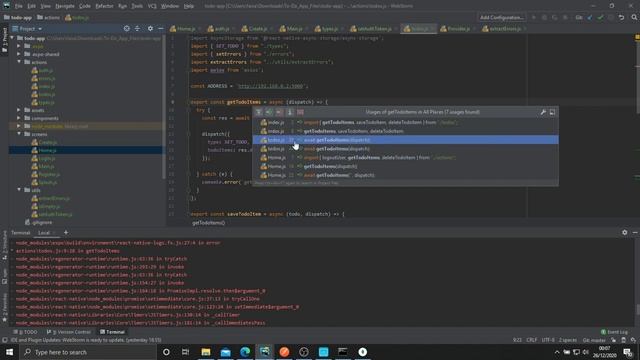The width and height of the screenshot is (640, 360).
Task: Expand the .expo-shared folder
Action: click(x=19, y=54)
